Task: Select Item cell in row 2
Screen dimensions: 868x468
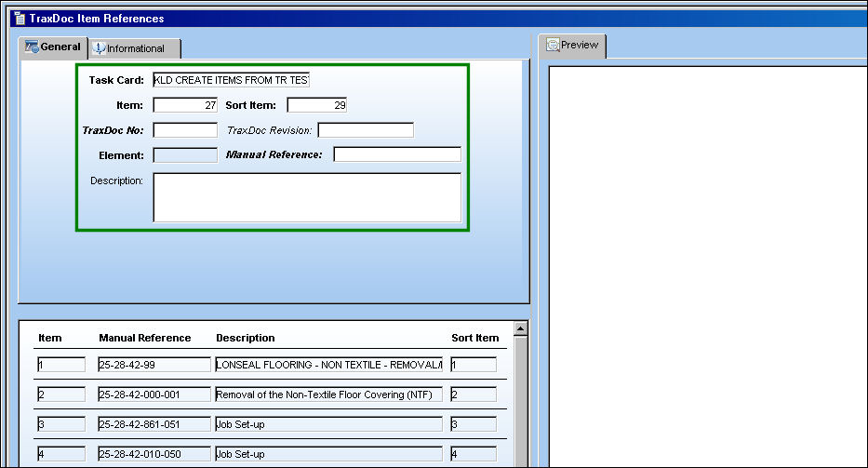Action: [61, 394]
